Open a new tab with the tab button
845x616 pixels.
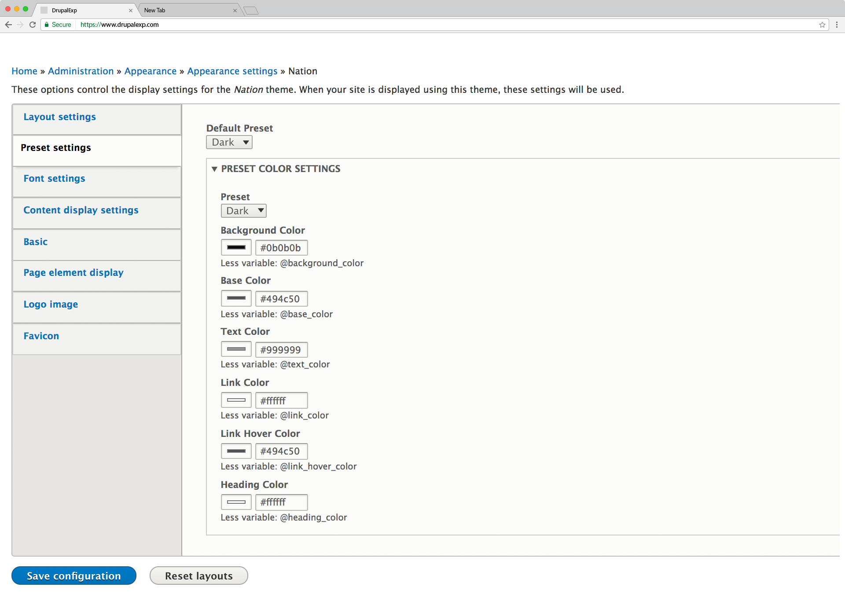click(251, 11)
